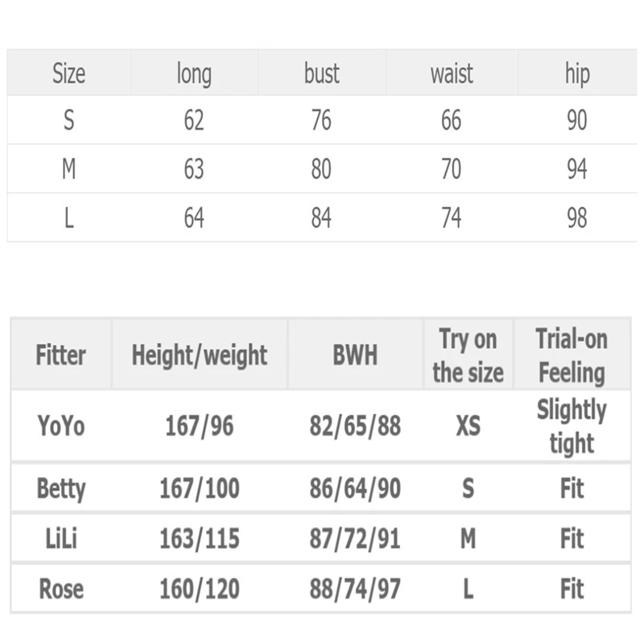Click Rose's "Fit" feeling cell
This screenshot has height=644, width=644.
(572, 588)
